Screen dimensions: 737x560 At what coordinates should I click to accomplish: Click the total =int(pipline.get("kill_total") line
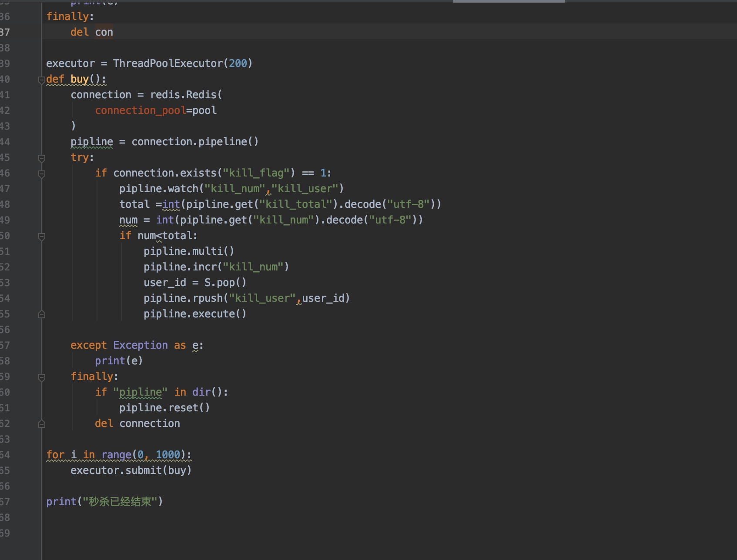(280, 204)
